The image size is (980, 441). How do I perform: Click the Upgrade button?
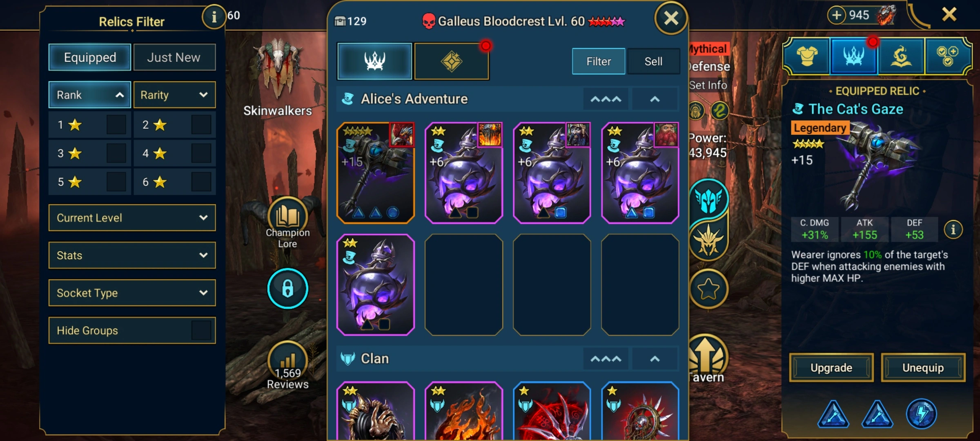(831, 367)
